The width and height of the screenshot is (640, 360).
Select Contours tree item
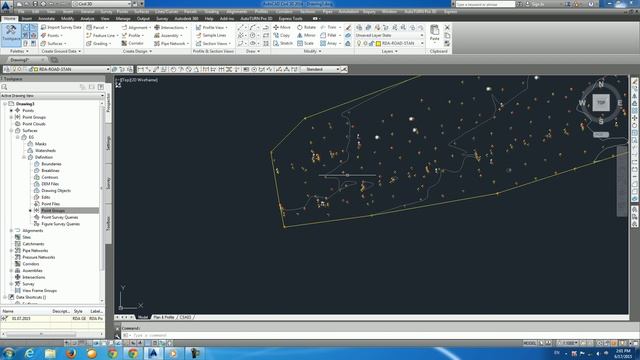(49, 177)
